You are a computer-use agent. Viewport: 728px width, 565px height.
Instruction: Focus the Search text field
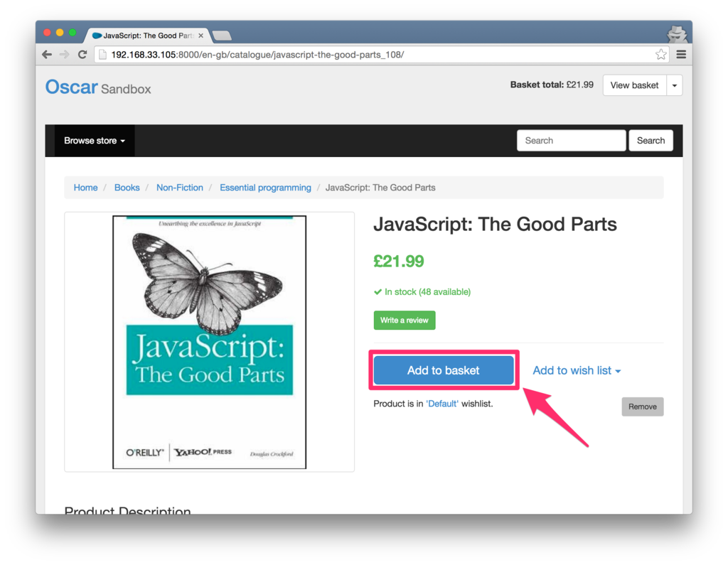[x=571, y=141]
